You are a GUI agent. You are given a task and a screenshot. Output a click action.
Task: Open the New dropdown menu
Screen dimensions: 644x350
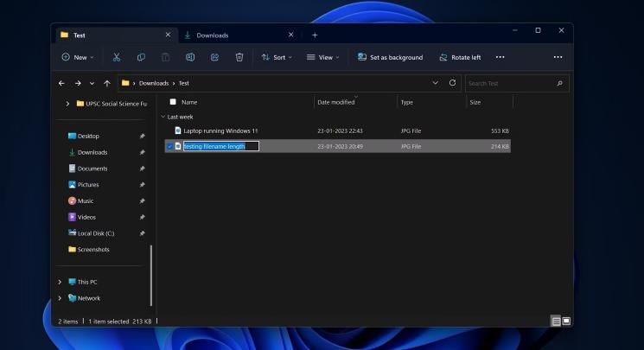tap(77, 58)
